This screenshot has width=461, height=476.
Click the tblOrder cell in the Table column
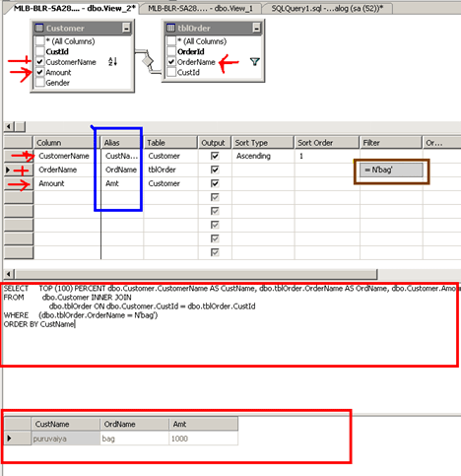coord(170,170)
